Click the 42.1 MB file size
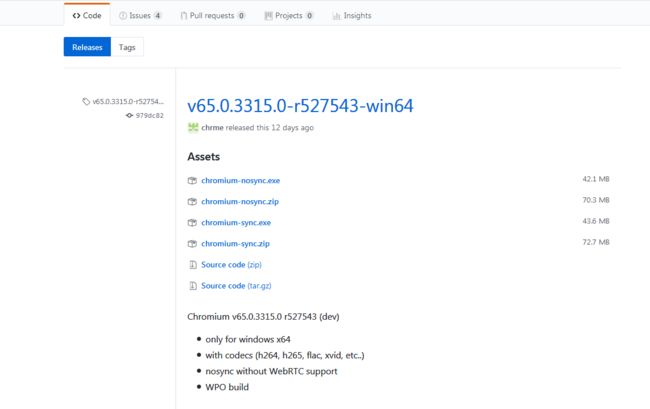This screenshot has height=409, width=650. (x=596, y=179)
